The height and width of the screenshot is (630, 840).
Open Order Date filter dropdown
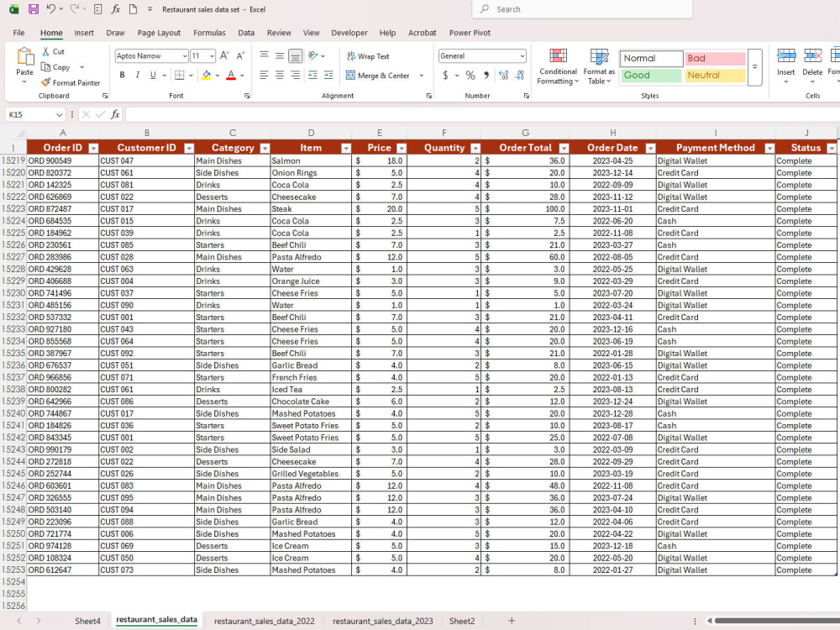click(650, 149)
